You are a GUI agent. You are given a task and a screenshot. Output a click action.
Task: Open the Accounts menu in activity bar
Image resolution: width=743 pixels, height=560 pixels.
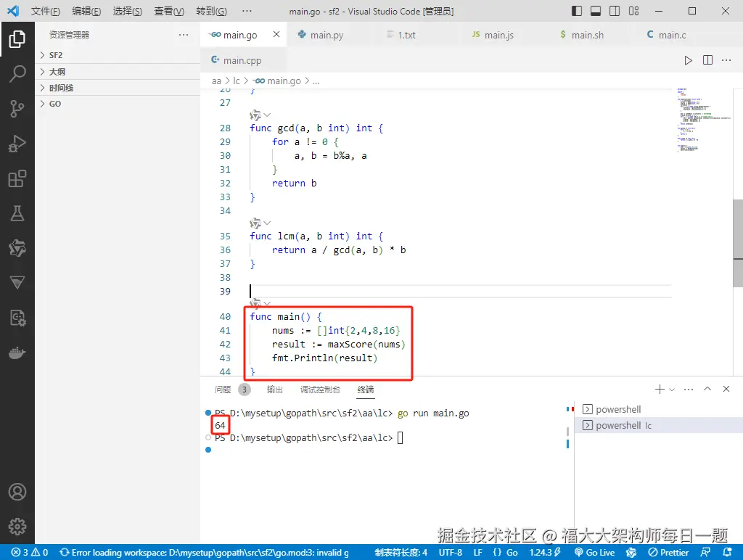click(17, 492)
